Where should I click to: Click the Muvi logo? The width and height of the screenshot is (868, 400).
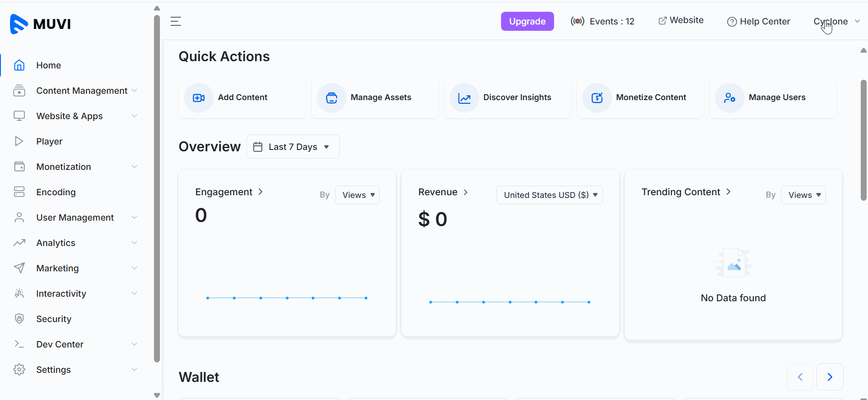(x=40, y=24)
